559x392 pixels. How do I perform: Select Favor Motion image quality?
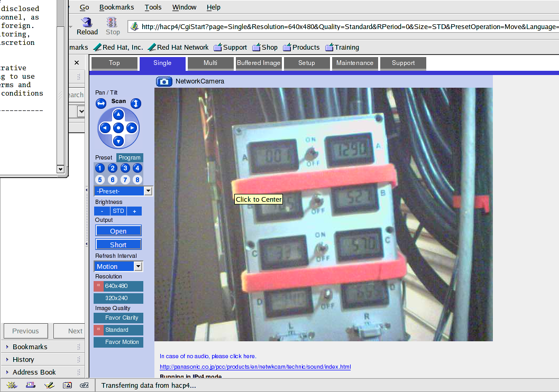coord(118,342)
